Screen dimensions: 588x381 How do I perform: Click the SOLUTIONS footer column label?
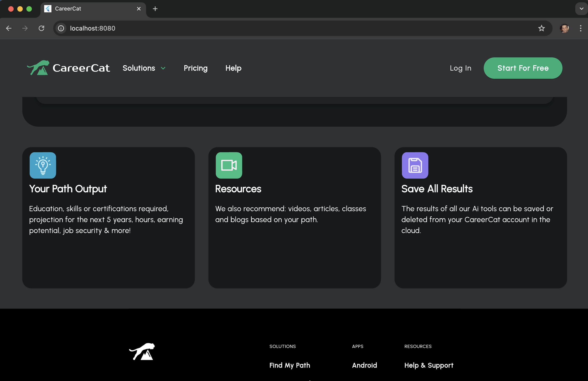(282, 346)
